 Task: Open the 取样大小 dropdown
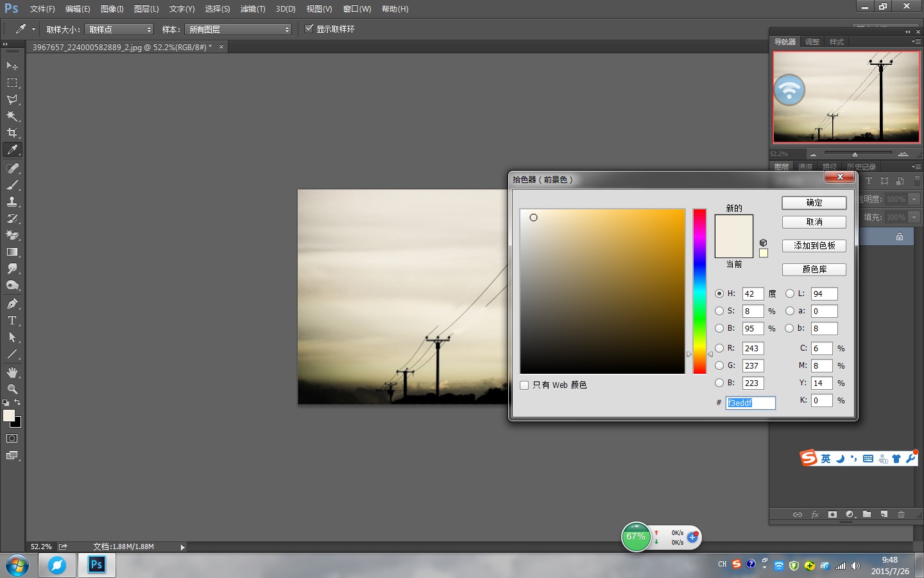119,30
